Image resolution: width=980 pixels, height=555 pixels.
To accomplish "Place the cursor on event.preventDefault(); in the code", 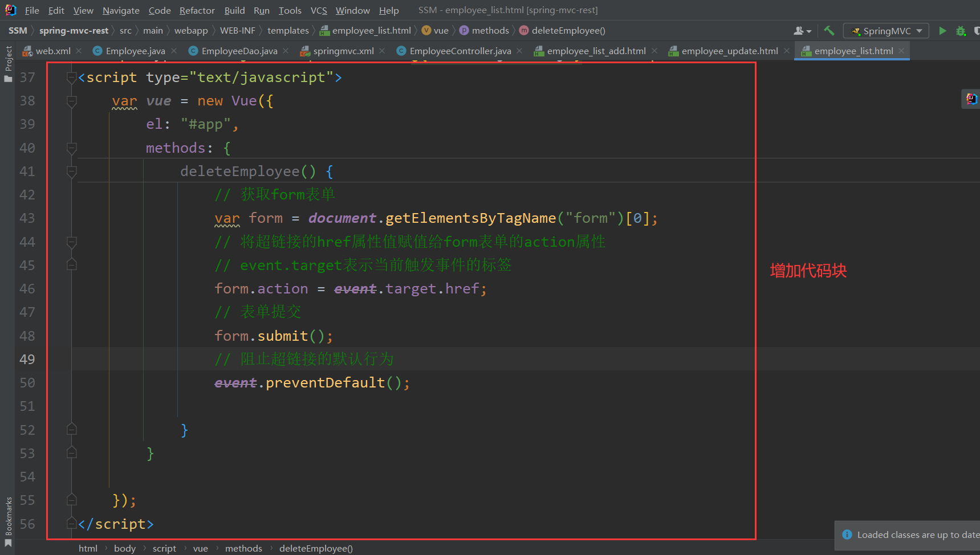I will (312, 383).
